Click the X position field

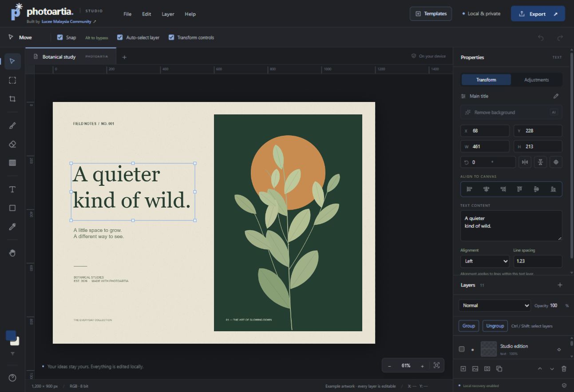485,131
